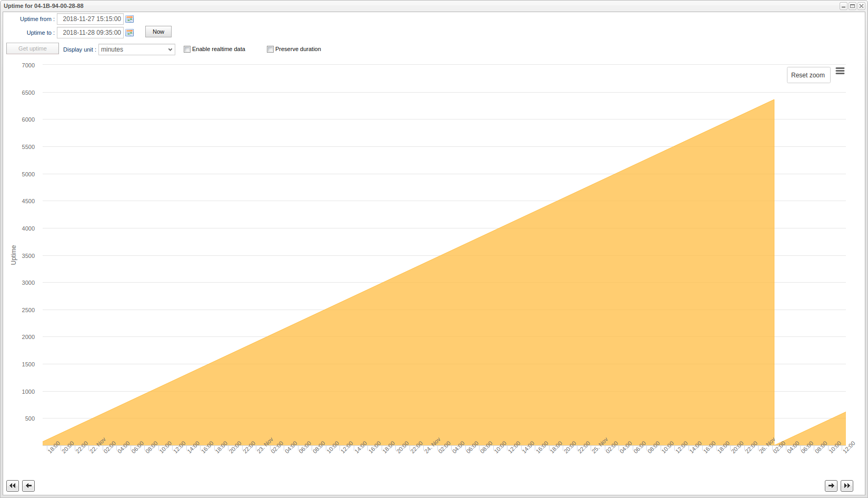Reset zoom on the chart
The image size is (868, 498).
point(808,75)
